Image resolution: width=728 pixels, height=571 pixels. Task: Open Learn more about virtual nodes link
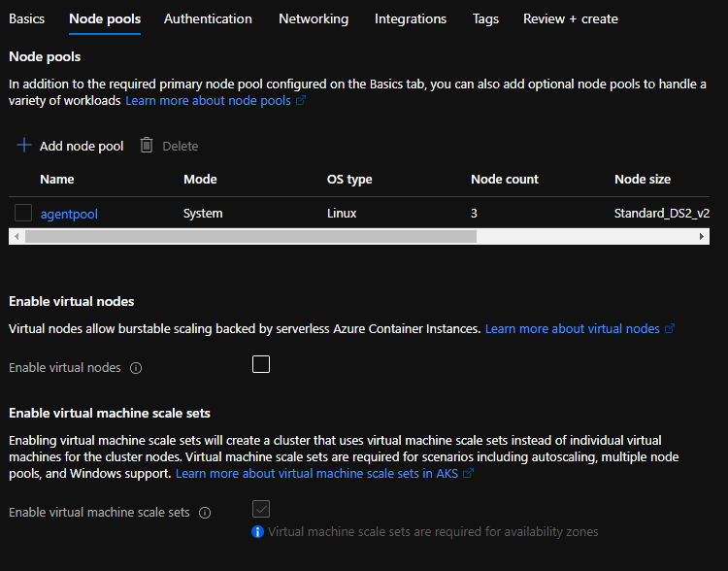572,329
